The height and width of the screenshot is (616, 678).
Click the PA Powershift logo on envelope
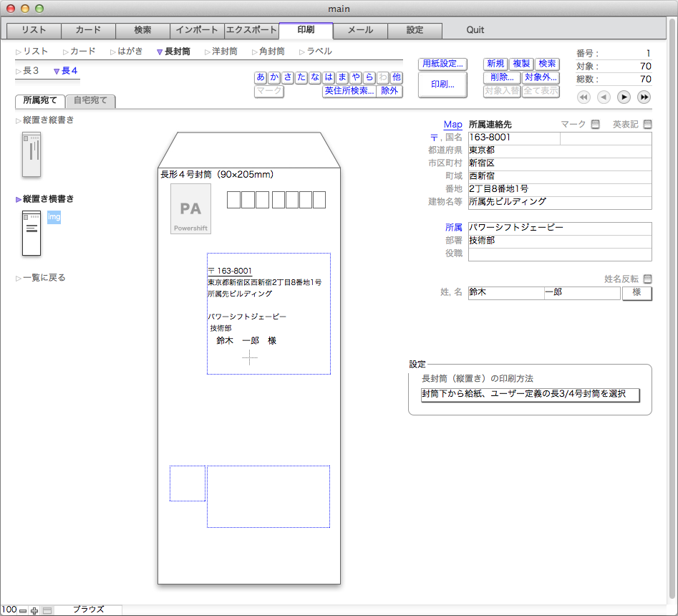190,208
